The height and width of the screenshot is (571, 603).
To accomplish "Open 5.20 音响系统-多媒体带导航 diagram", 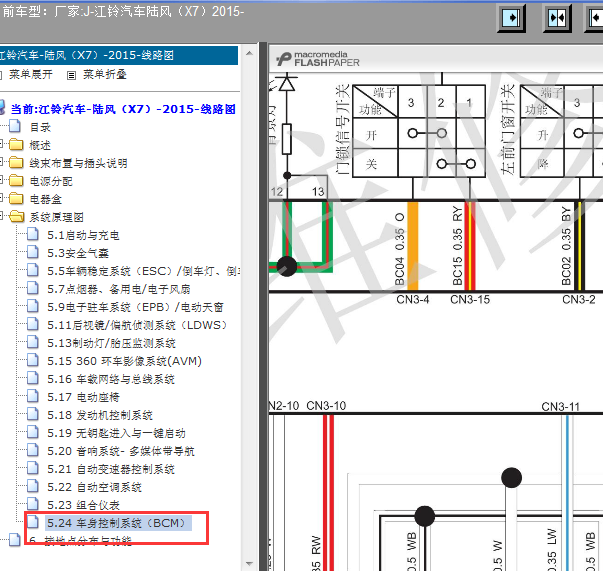I will click(x=121, y=451).
